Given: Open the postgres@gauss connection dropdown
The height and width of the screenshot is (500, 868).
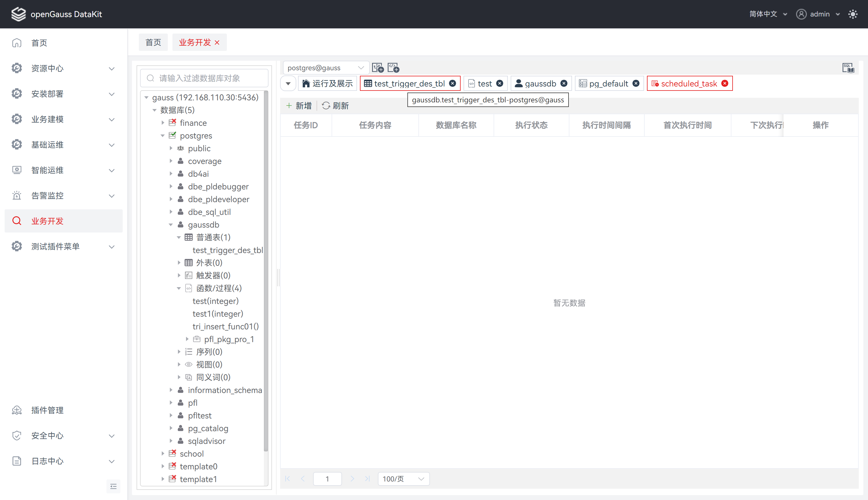Looking at the screenshot, I should click(x=325, y=68).
